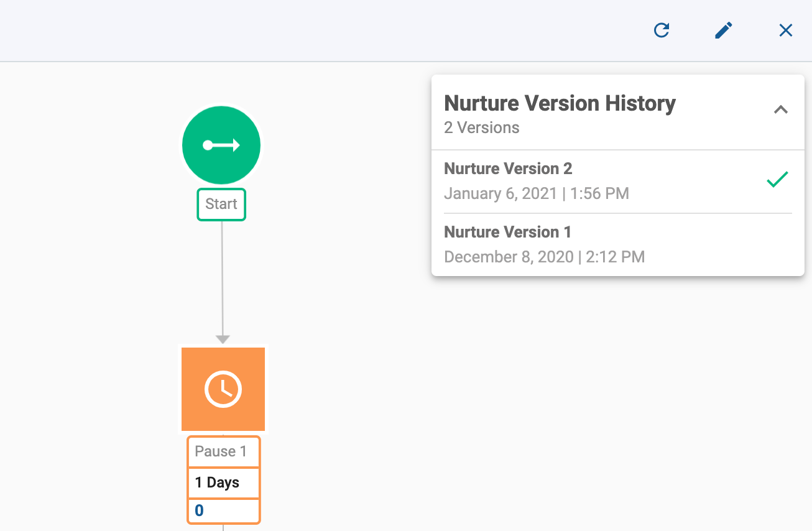The width and height of the screenshot is (812, 531).
Task: Click the refresh icon in the header
Action: coord(662,30)
